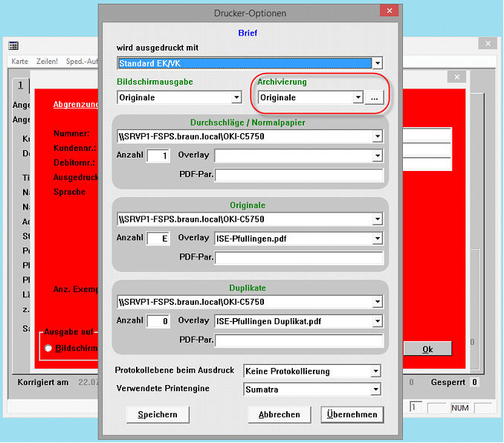Close the Drucker-Optionen dialog
Screen dimensions: 504x443
[x=388, y=11]
